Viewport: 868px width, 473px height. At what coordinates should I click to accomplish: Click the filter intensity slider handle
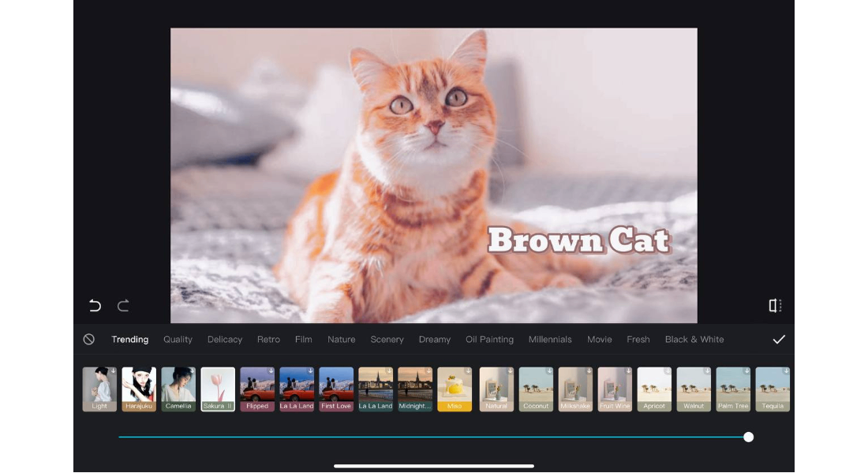point(748,437)
